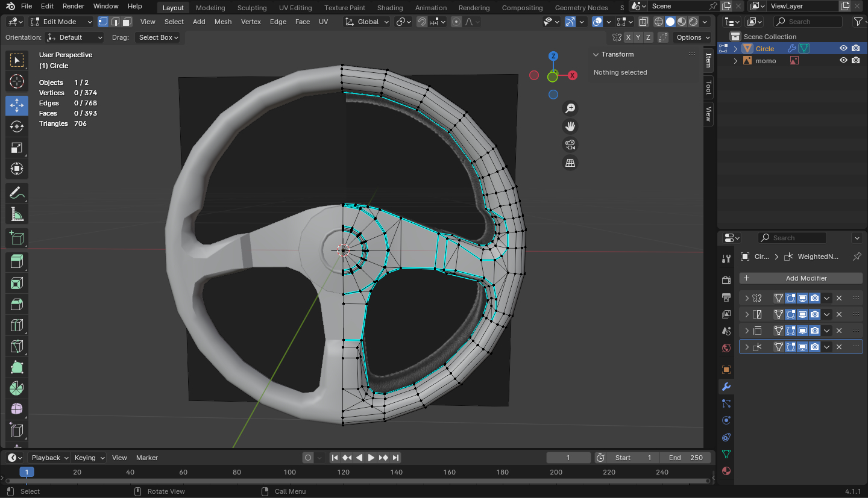Click the End frame field

point(686,458)
